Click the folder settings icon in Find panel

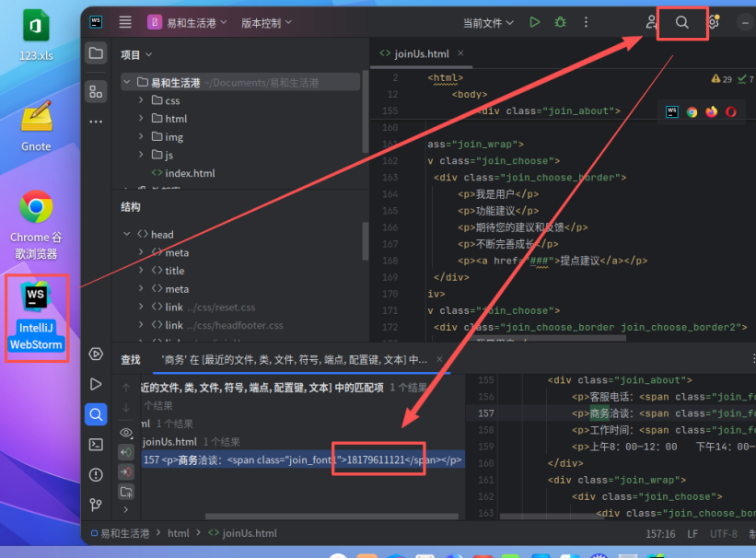pyautogui.click(x=126, y=492)
